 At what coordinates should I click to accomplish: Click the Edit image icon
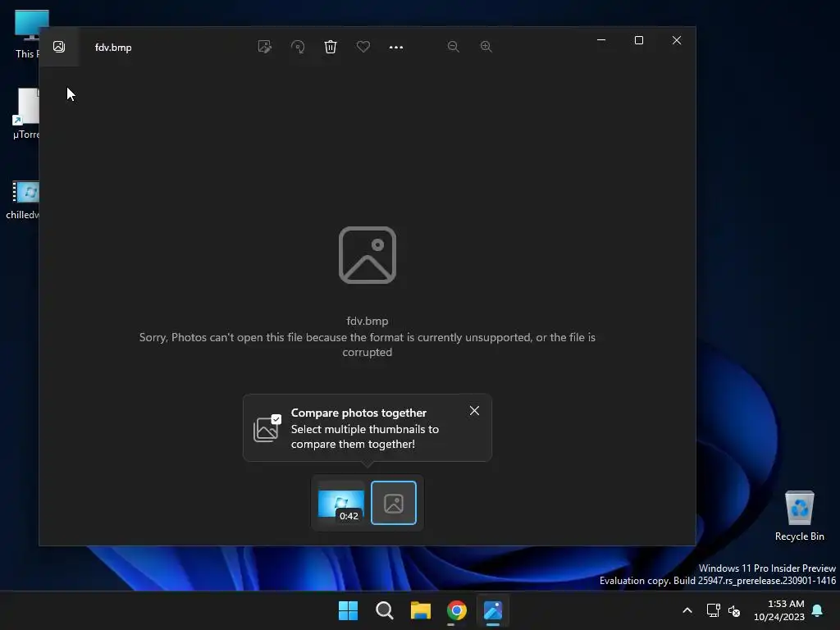coord(265,47)
